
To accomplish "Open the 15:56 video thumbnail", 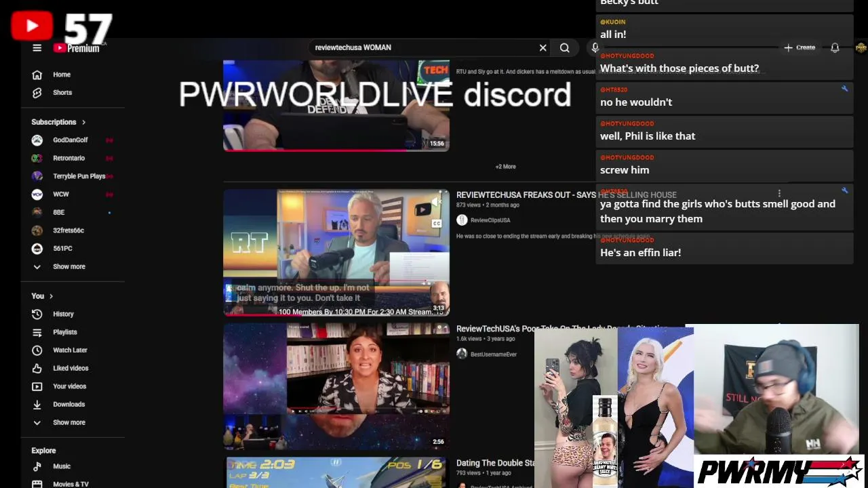I will click(x=336, y=105).
